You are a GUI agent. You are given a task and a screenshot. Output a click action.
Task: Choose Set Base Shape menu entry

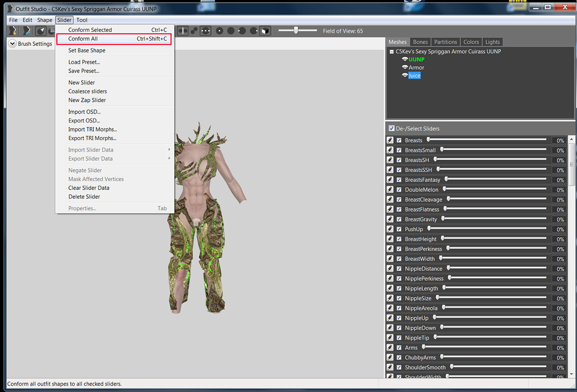click(114, 50)
